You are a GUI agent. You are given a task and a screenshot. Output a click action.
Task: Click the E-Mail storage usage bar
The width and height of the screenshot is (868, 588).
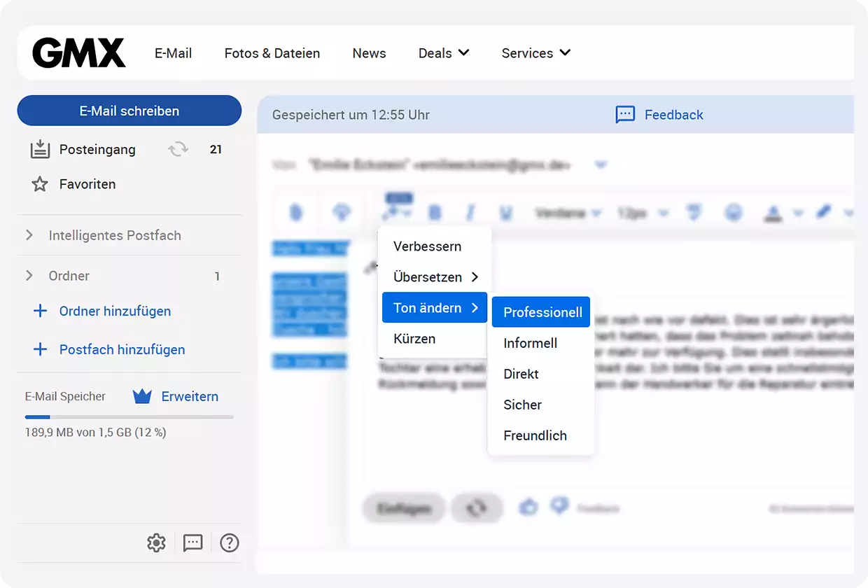(x=129, y=417)
